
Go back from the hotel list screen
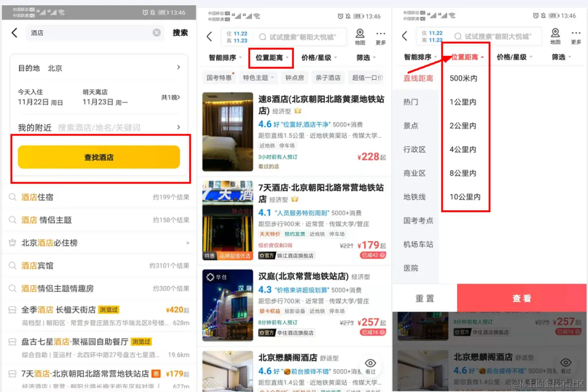210,37
